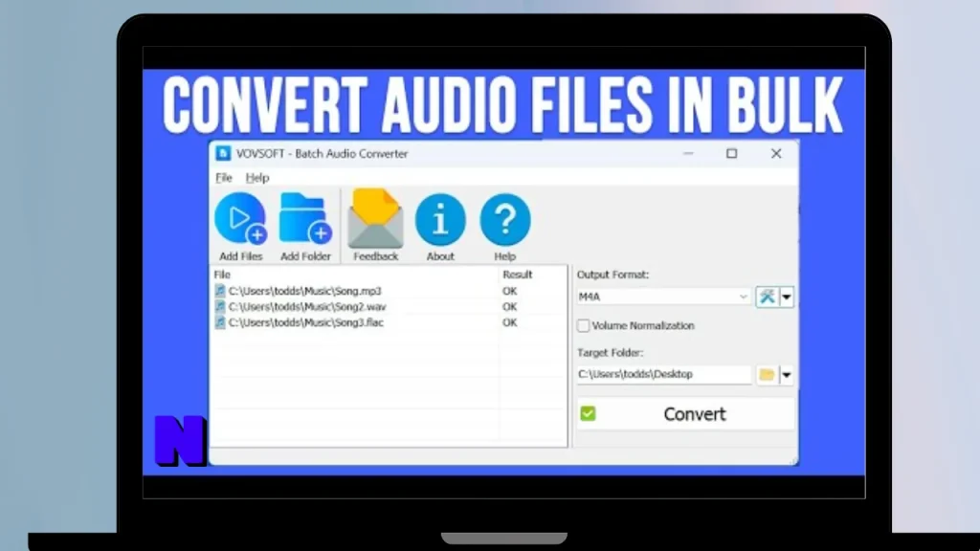This screenshot has height=551, width=980.
Task: Select row C:\Users\todds\Music\Song2.wav
Action: pos(389,307)
